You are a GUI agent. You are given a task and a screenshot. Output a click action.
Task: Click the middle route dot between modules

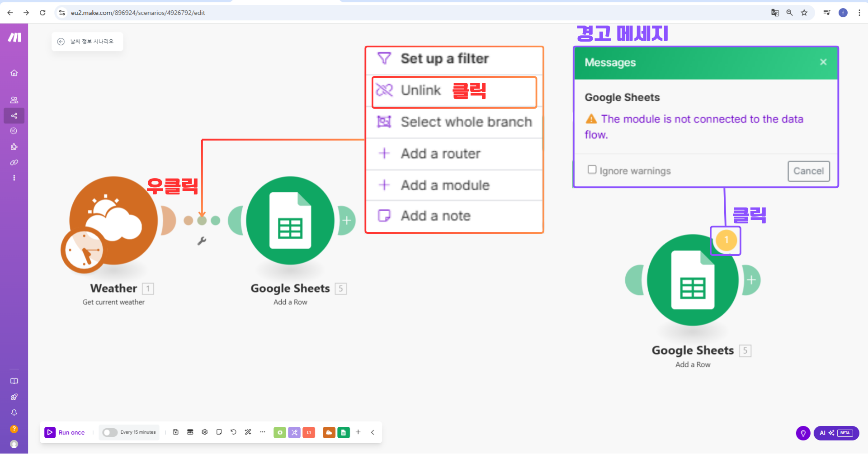point(202,221)
